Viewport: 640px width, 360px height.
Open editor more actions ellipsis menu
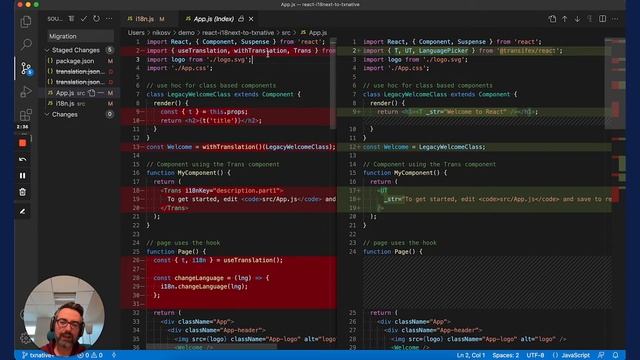pos(615,19)
